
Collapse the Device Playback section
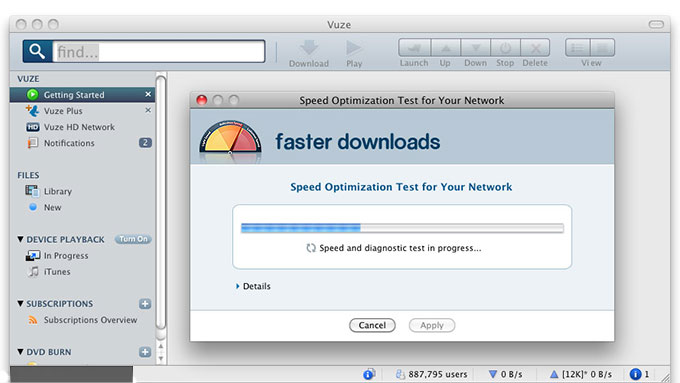(x=20, y=239)
